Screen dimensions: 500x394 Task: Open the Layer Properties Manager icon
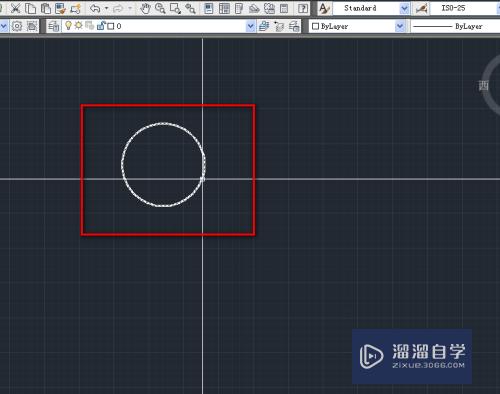pyautogui.click(x=54, y=26)
